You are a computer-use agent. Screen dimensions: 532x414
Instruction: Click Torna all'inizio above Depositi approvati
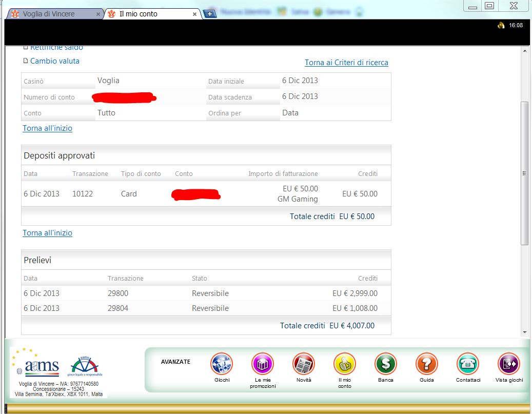point(48,128)
